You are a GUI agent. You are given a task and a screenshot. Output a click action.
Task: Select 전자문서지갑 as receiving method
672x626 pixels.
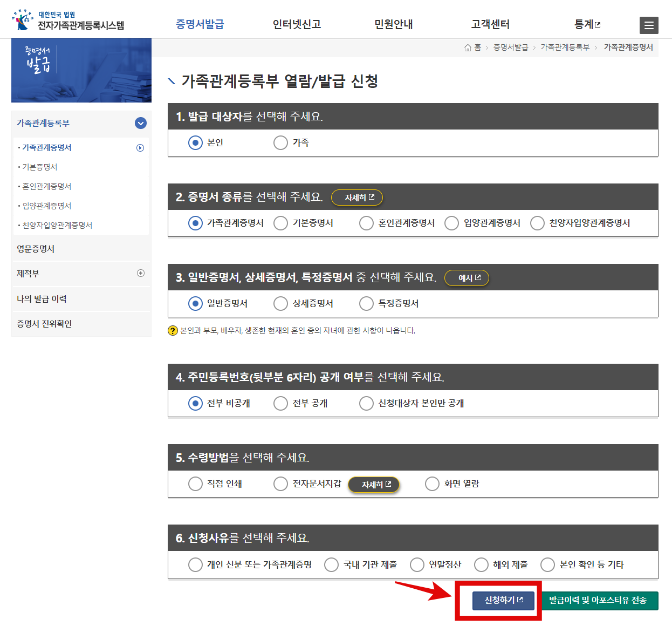coord(280,484)
